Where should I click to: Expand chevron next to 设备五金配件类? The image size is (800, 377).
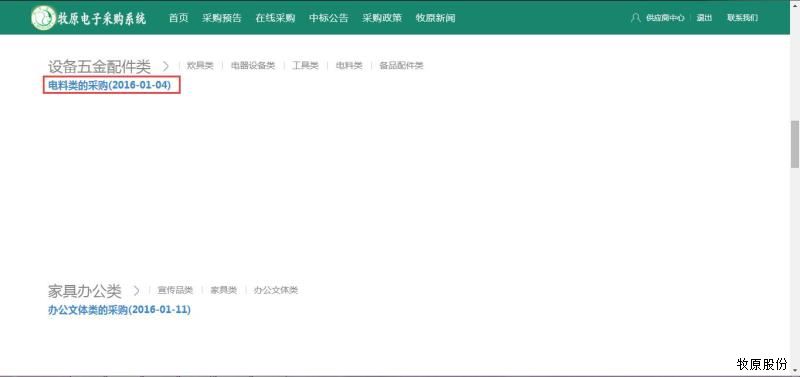[166, 66]
